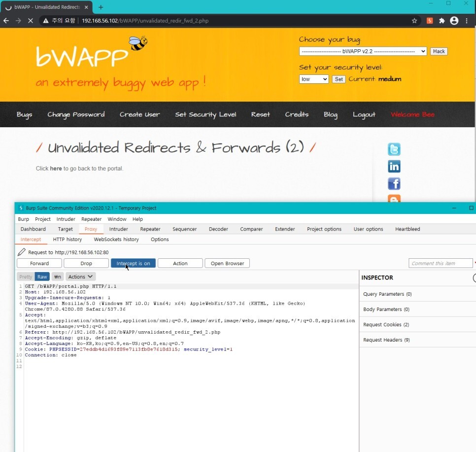Screen dimensions: 476x452
Task: Open the HTTP history subtab
Action: tap(68, 240)
